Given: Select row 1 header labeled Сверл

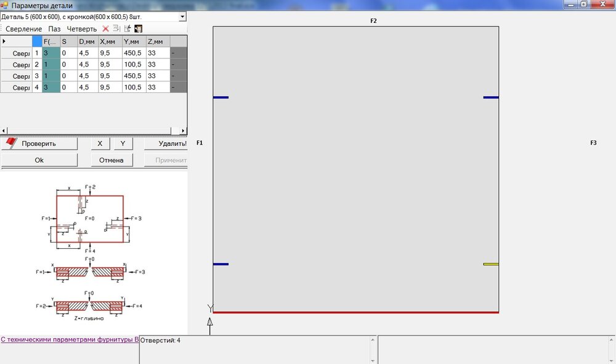Looking at the screenshot, I should coord(16,53).
